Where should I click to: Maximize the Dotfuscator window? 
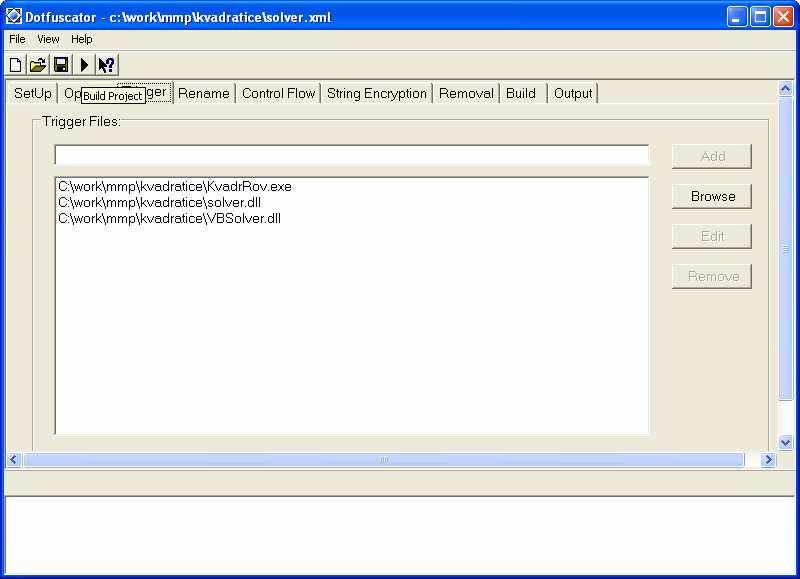click(760, 17)
